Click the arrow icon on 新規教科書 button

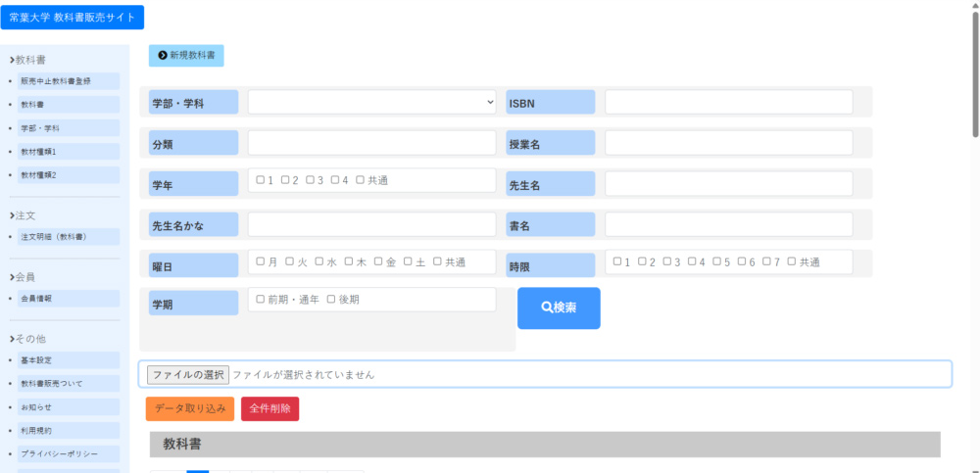163,56
